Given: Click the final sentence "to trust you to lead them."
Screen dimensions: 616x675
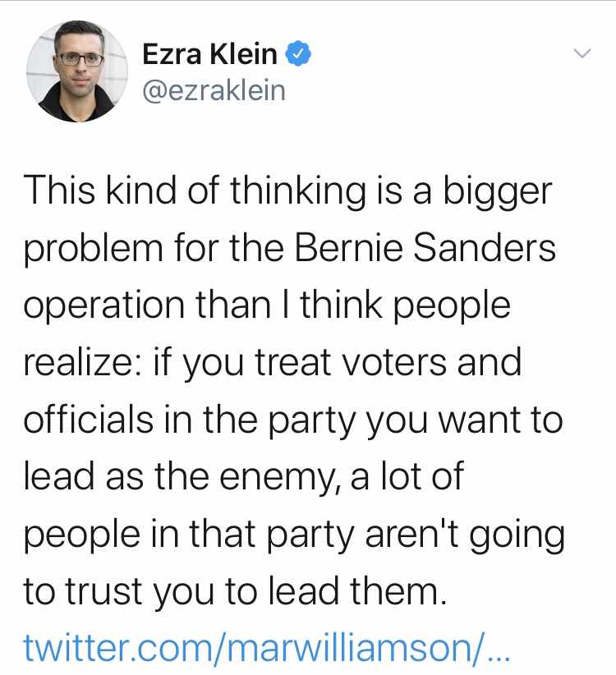Looking at the screenshot, I should [235, 591].
